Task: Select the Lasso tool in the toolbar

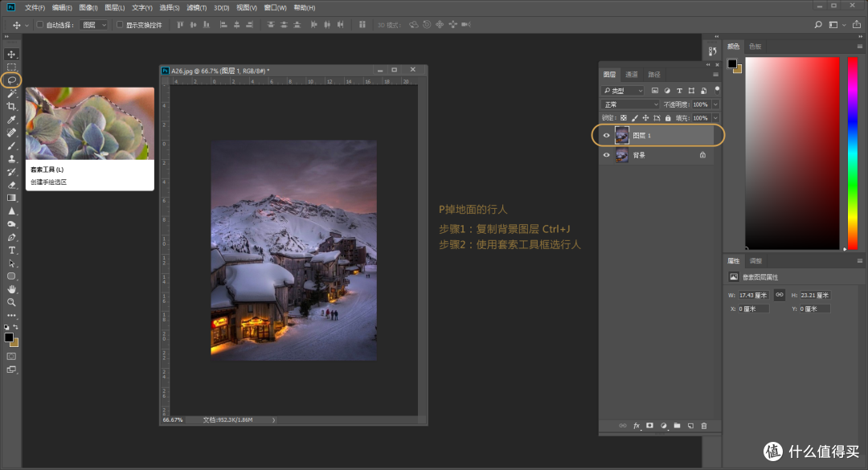Action: 10,80
